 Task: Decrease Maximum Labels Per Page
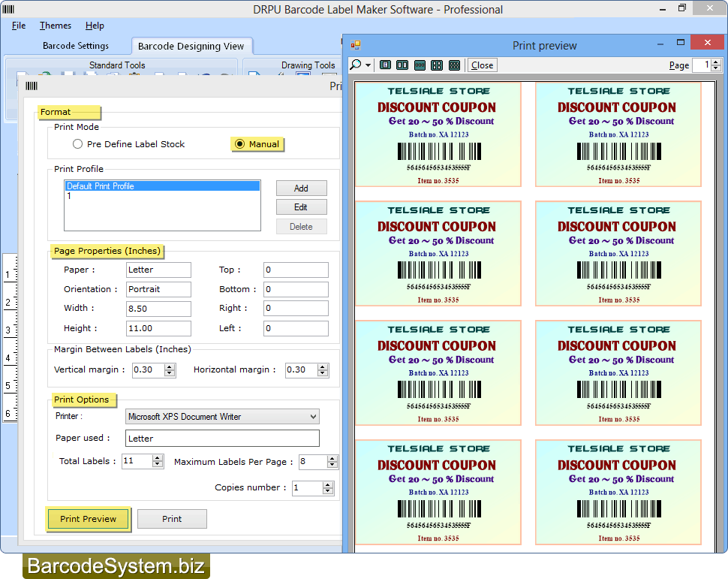point(332,465)
